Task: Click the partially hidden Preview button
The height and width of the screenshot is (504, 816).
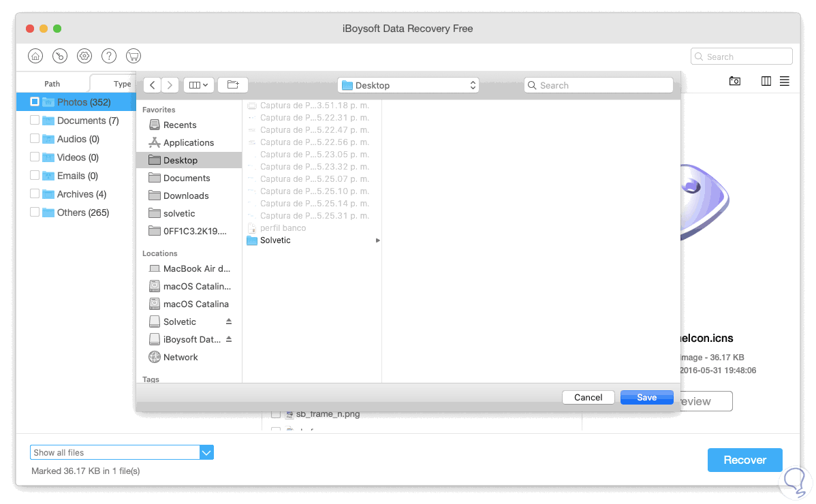Action: pyautogui.click(x=706, y=401)
